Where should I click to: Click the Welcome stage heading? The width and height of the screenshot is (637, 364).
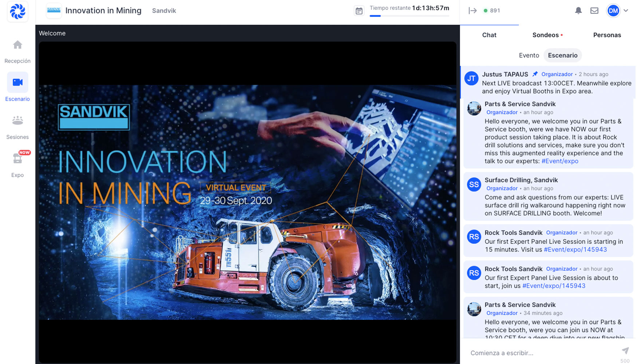coord(52,33)
